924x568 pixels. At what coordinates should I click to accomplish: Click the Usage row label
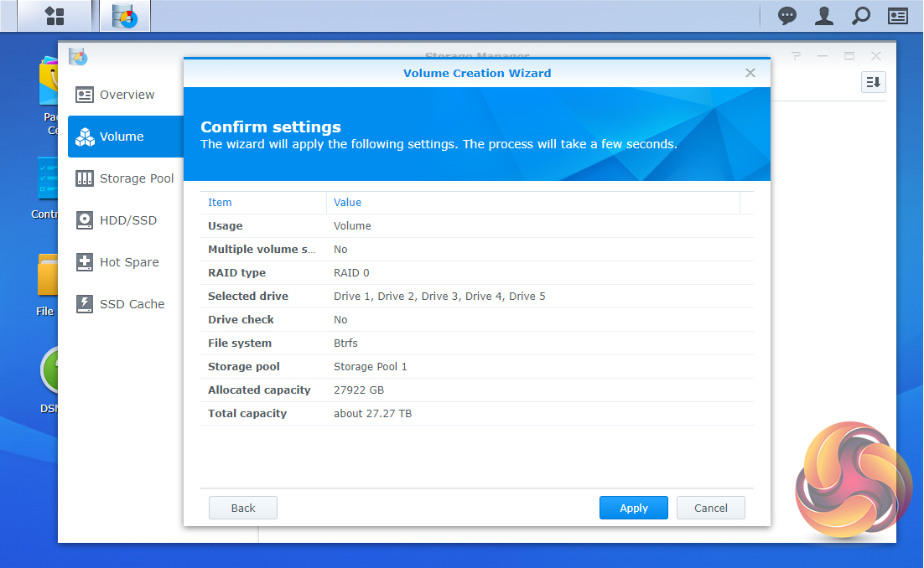click(x=225, y=226)
